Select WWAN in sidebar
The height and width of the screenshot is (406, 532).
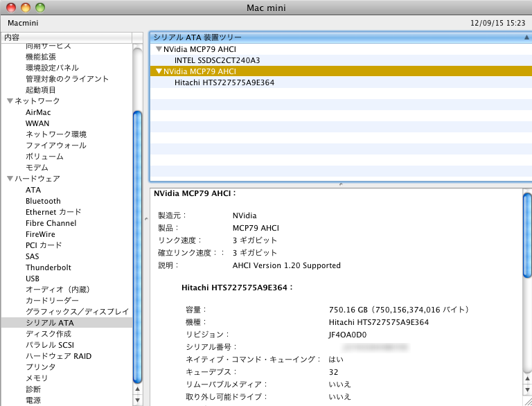[37, 123]
